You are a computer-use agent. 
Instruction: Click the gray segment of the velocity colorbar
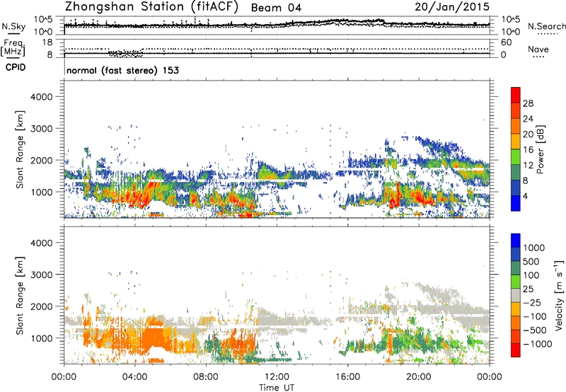(x=516, y=295)
